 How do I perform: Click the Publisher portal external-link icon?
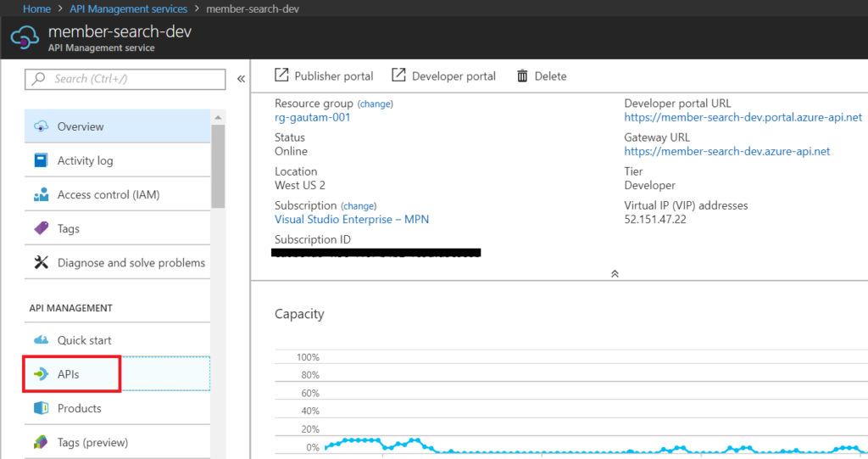tap(281, 75)
